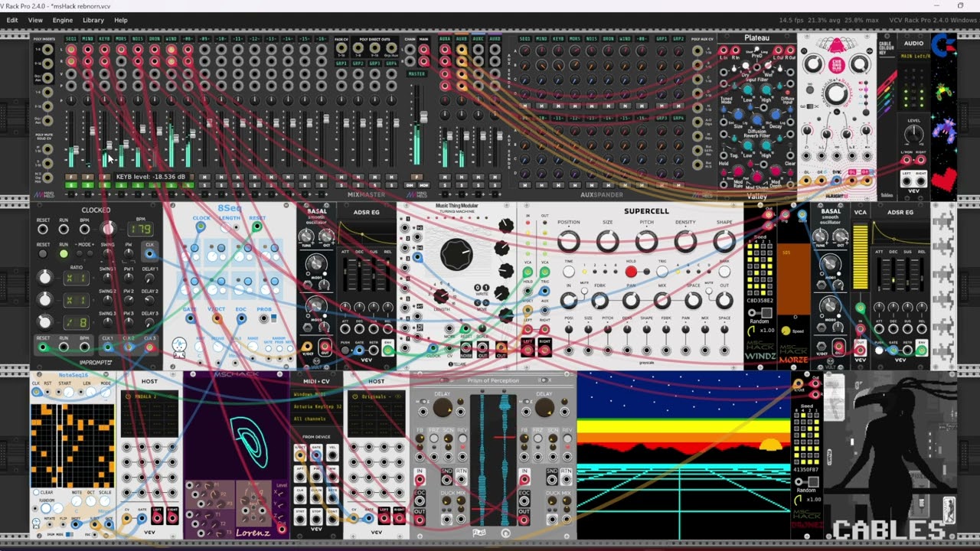Click the Turing Machine LENGTH knob
Viewport: 980px width, 551px height.
point(442,297)
